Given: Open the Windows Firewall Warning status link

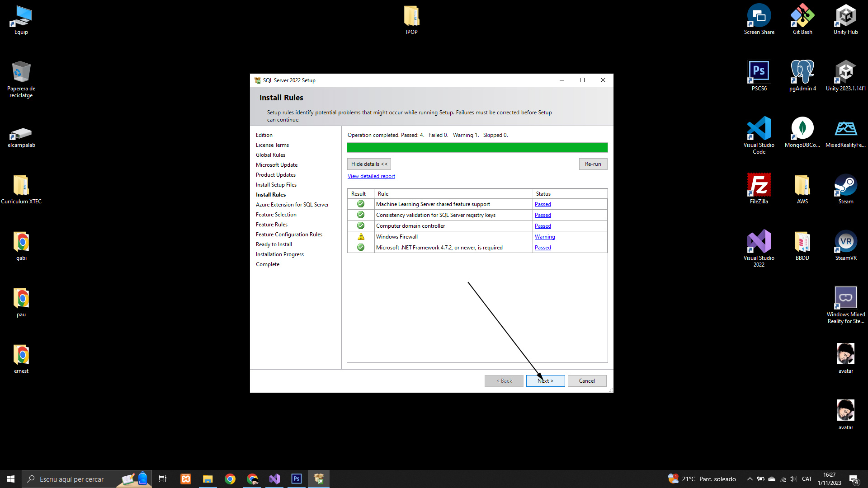Looking at the screenshot, I should click(545, 237).
